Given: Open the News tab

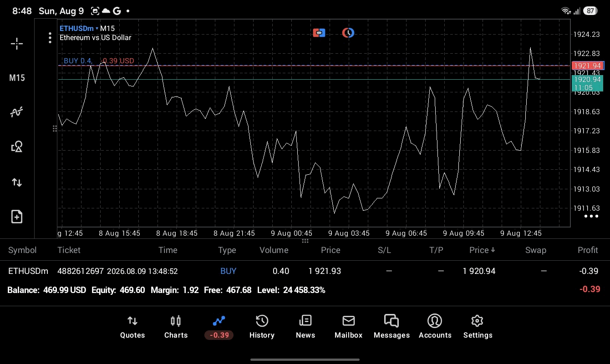Looking at the screenshot, I should coord(305,327).
